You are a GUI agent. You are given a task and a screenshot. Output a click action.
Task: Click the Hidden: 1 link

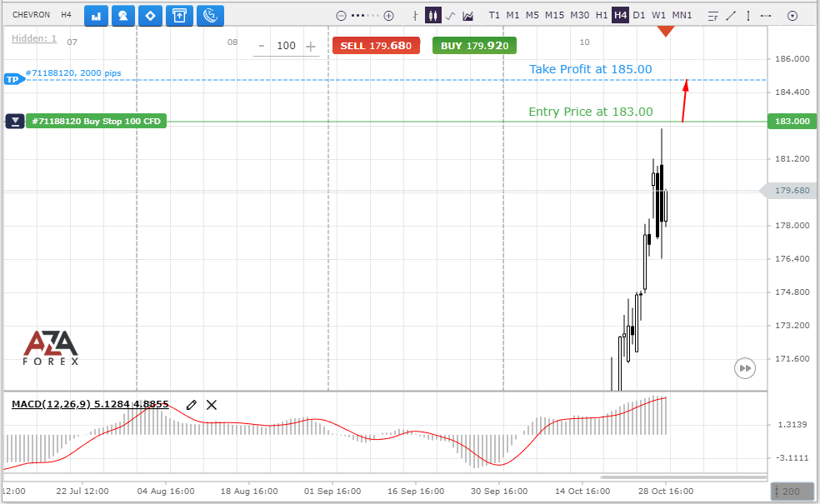(34, 38)
